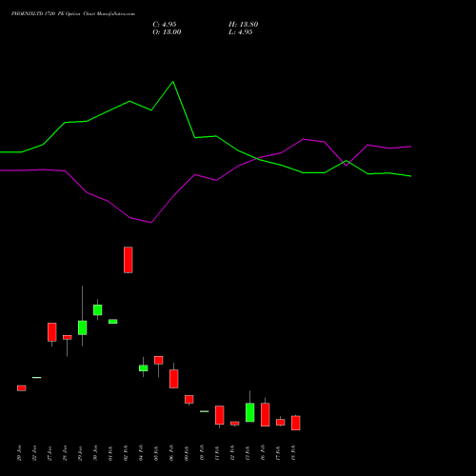The image size is (476, 476).
Task: Click the red candle above 16 Feb
Action: [266, 414]
